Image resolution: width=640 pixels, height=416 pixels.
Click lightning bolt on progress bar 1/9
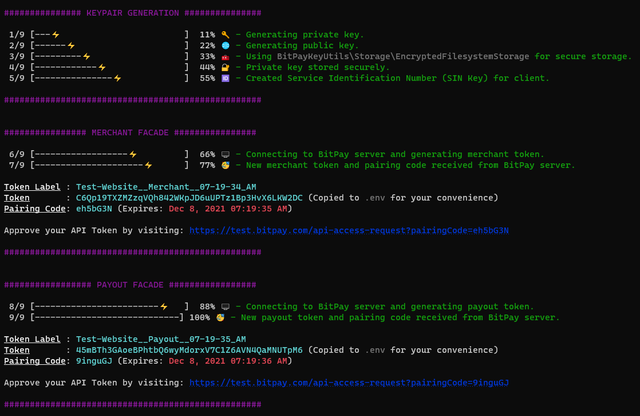[56, 35]
